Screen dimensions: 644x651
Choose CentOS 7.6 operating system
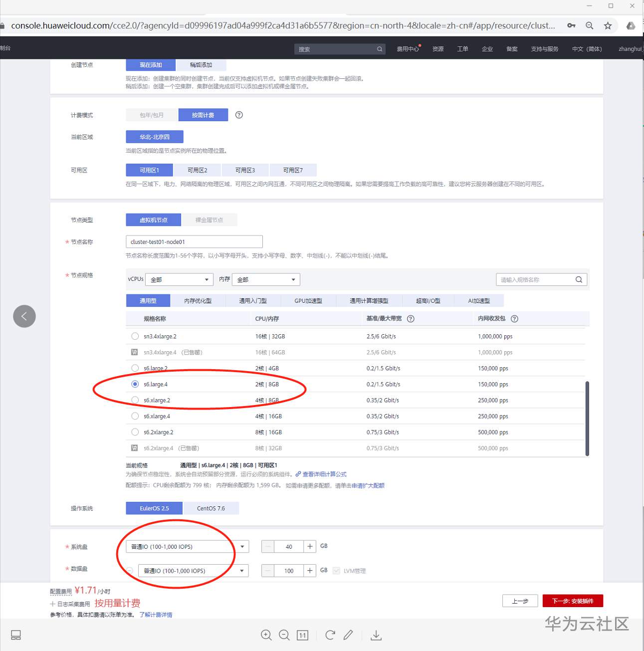tap(211, 508)
